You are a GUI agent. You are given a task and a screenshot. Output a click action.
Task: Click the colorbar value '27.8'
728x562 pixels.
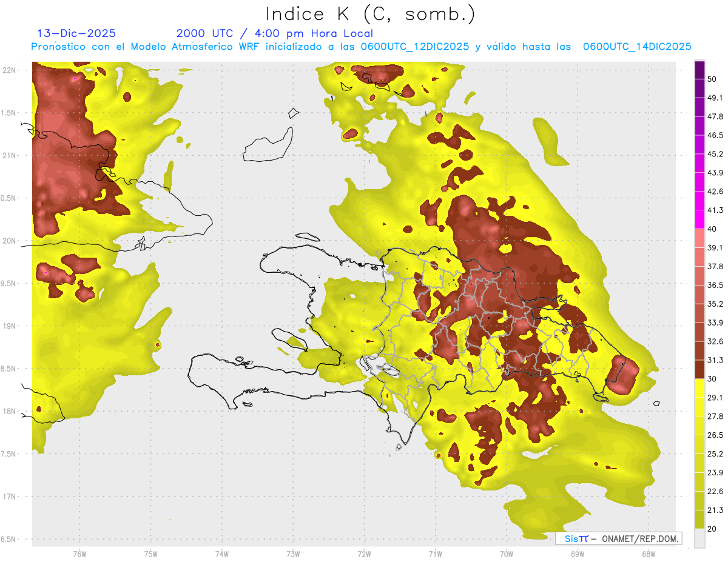[715, 416]
